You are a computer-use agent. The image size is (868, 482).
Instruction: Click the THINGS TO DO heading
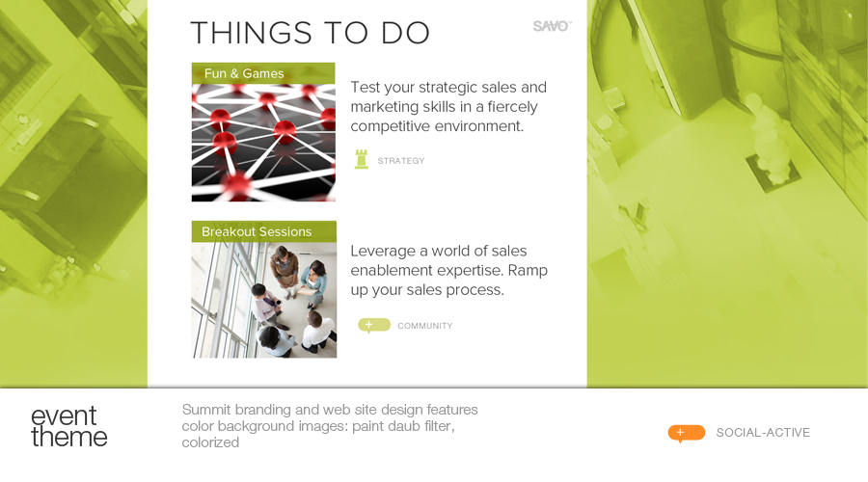pos(310,33)
